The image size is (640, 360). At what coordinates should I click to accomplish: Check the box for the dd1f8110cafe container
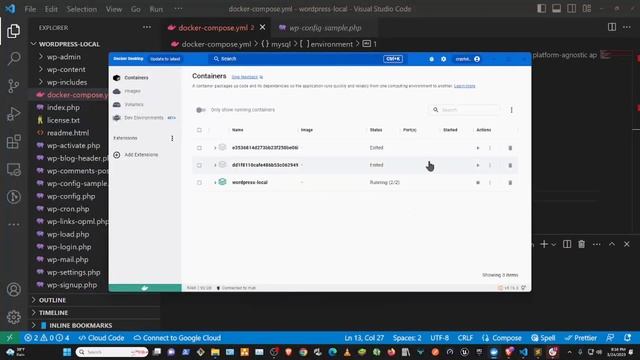click(x=199, y=165)
